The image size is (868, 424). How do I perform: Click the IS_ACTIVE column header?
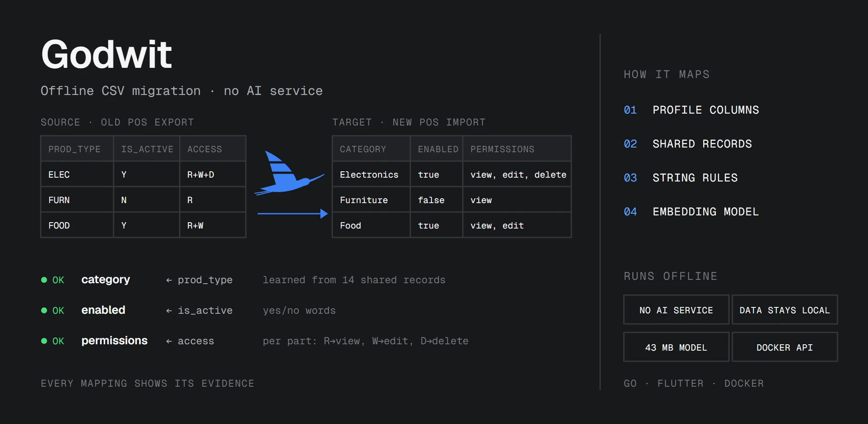click(147, 149)
